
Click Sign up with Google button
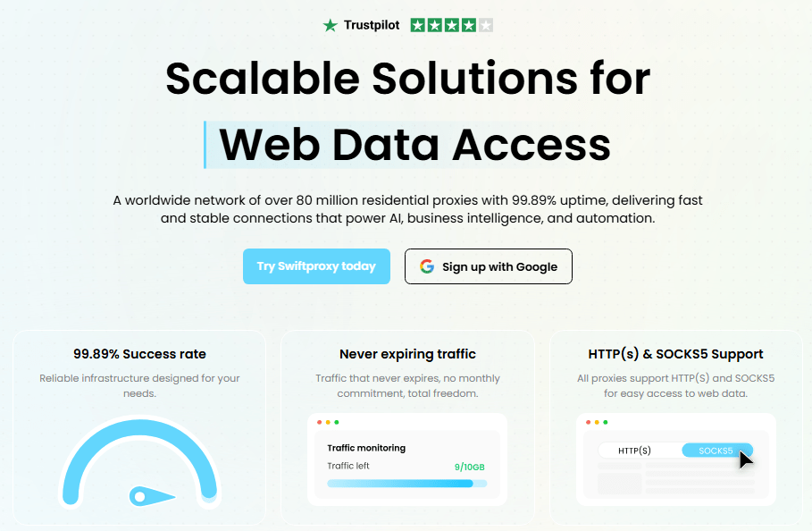coord(489,266)
